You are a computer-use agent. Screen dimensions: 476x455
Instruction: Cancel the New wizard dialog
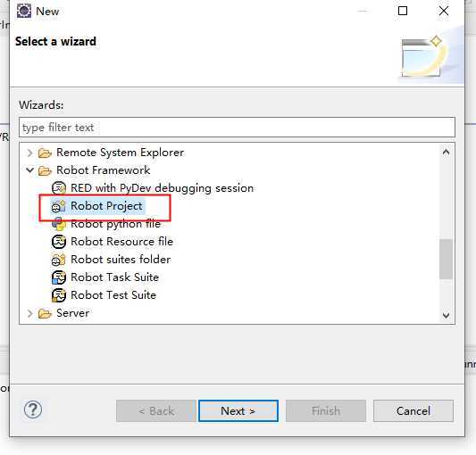413,411
